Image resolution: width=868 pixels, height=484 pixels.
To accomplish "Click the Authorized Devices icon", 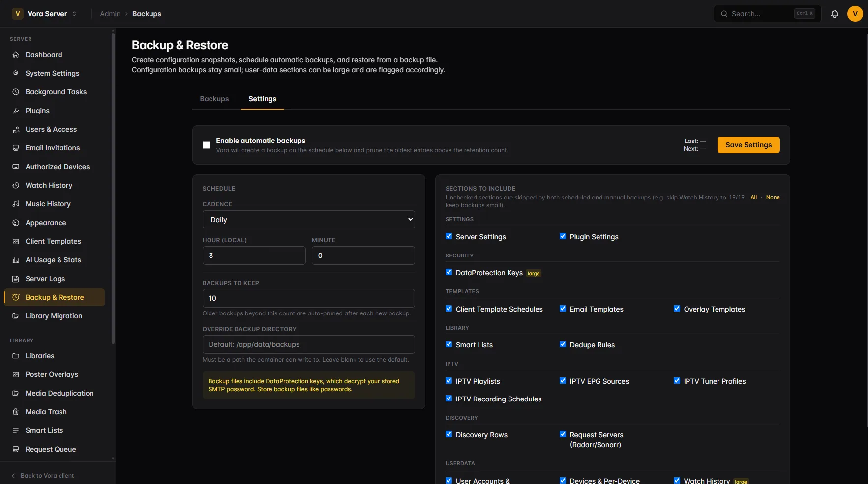I will [16, 167].
